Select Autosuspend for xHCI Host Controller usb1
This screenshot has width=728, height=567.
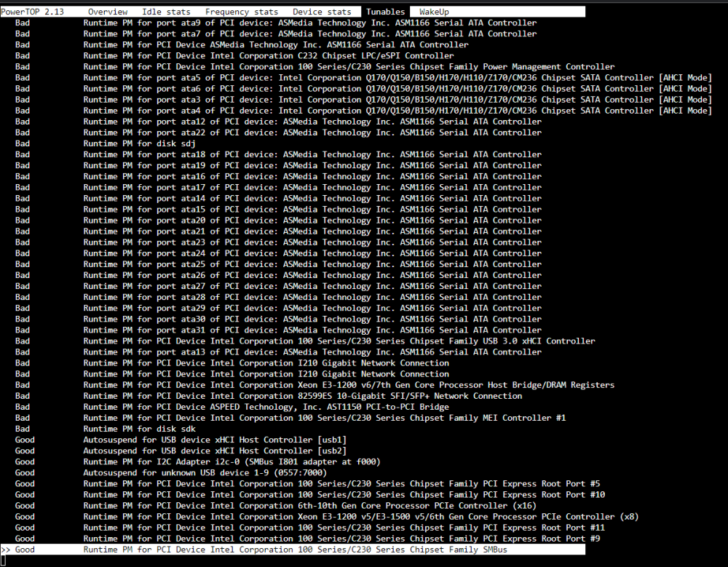(x=181, y=440)
